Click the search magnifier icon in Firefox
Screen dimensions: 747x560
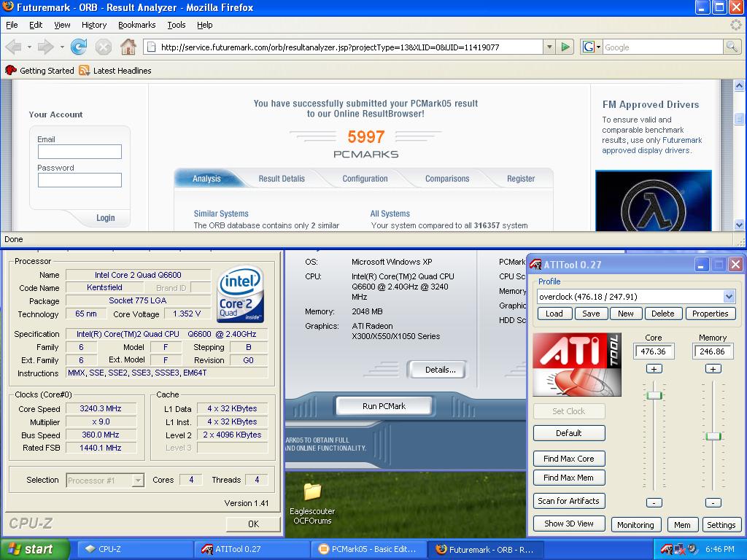(x=731, y=47)
